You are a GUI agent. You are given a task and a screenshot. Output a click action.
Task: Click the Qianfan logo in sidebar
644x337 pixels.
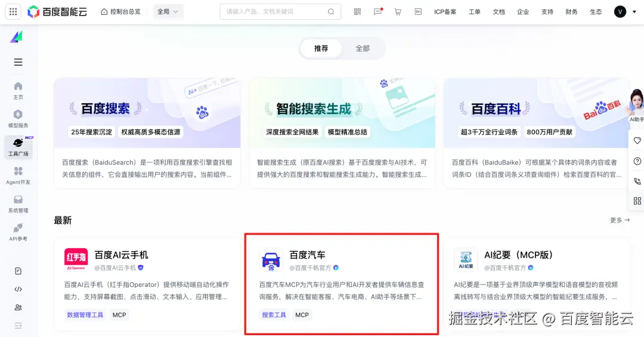tap(17, 37)
